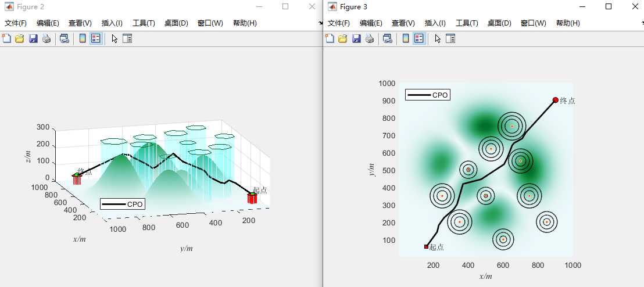Print Figure 3 using the printer icon
644x287 pixels.
pyautogui.click(x=370, y=39)
